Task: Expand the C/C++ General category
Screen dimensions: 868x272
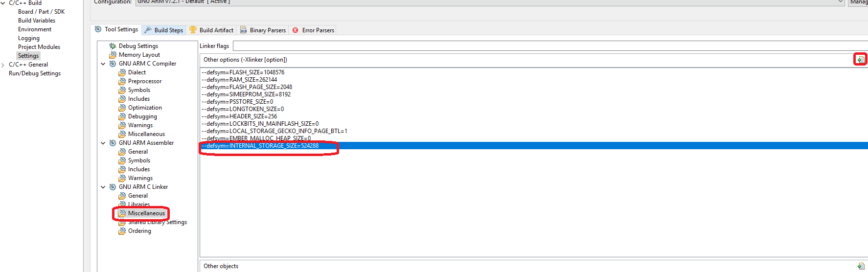Action: (x=3, y=65)
